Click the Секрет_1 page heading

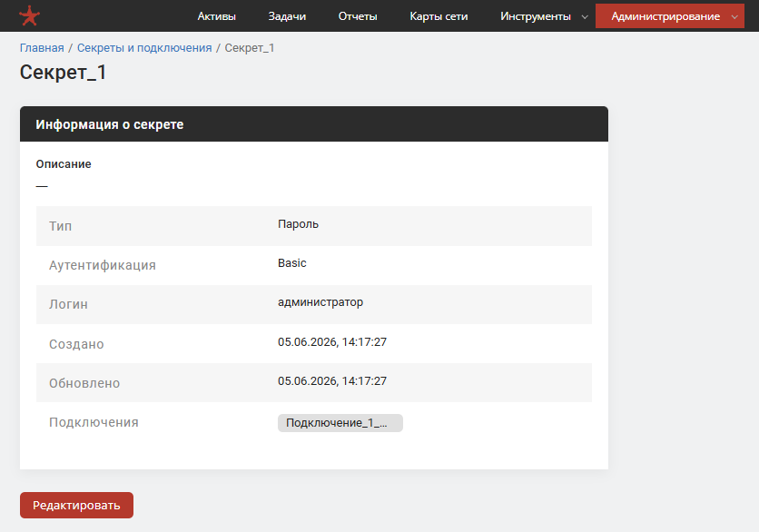tap(63, 73)
